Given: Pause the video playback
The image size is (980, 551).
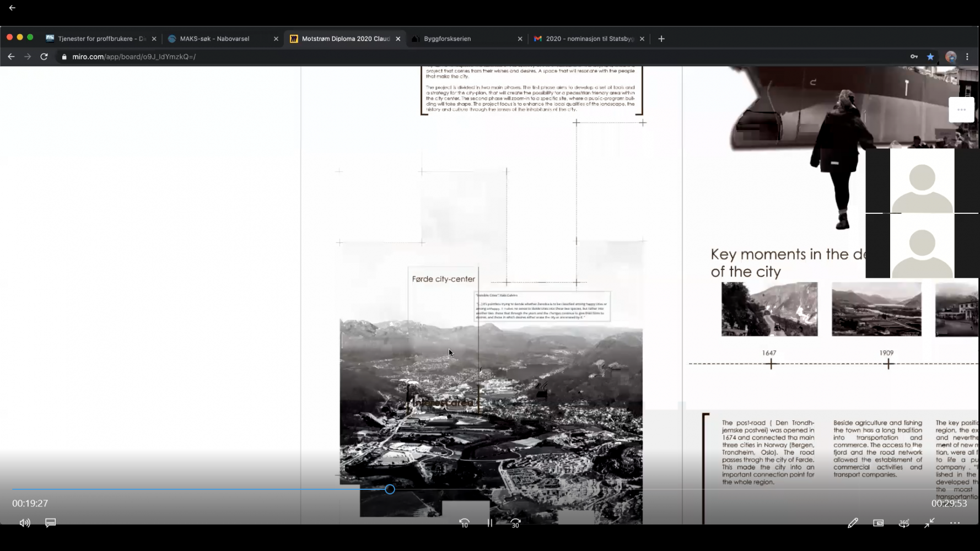Looking at the screenshot, I should 489,523.
